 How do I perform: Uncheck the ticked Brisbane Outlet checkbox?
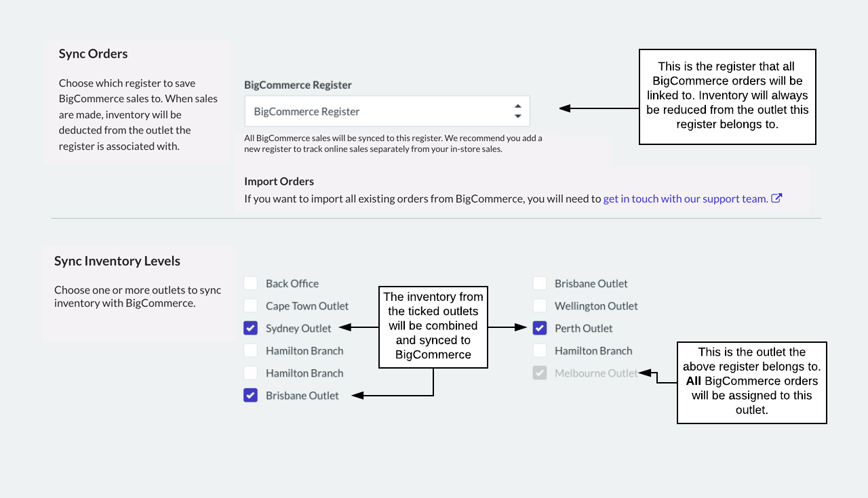[x=251, y=395]
